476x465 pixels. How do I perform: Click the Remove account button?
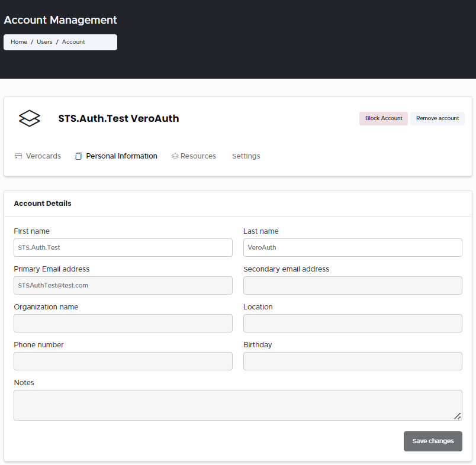coord(437,118)
